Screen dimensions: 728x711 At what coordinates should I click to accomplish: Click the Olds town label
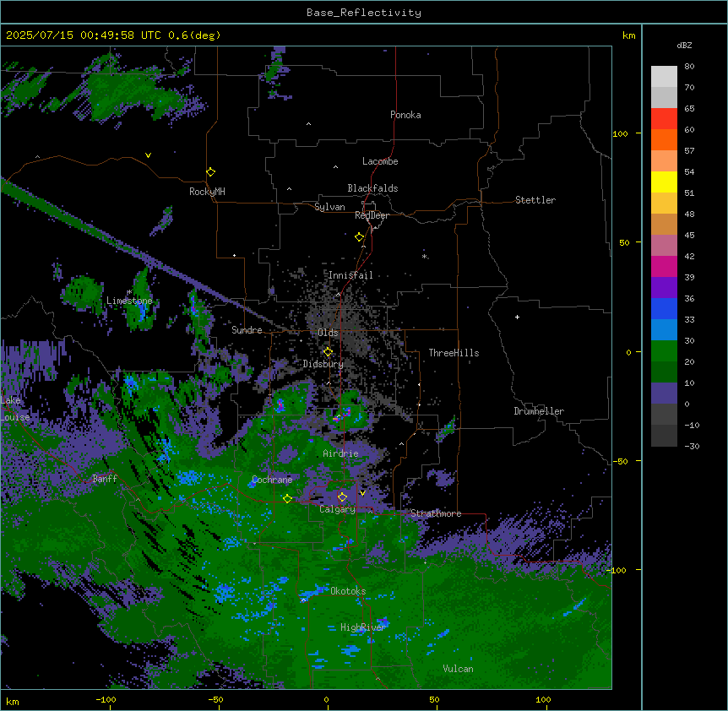click(328, 333)
